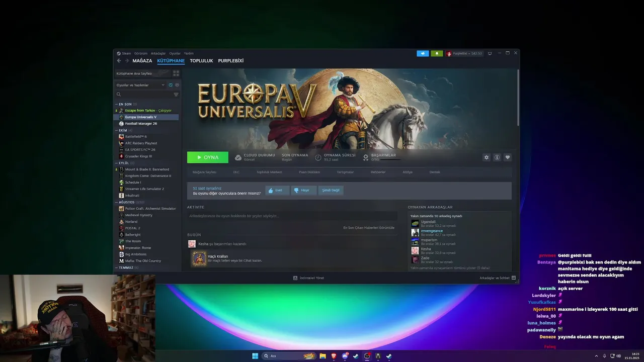Click the activity comment input field

(292, 216)
